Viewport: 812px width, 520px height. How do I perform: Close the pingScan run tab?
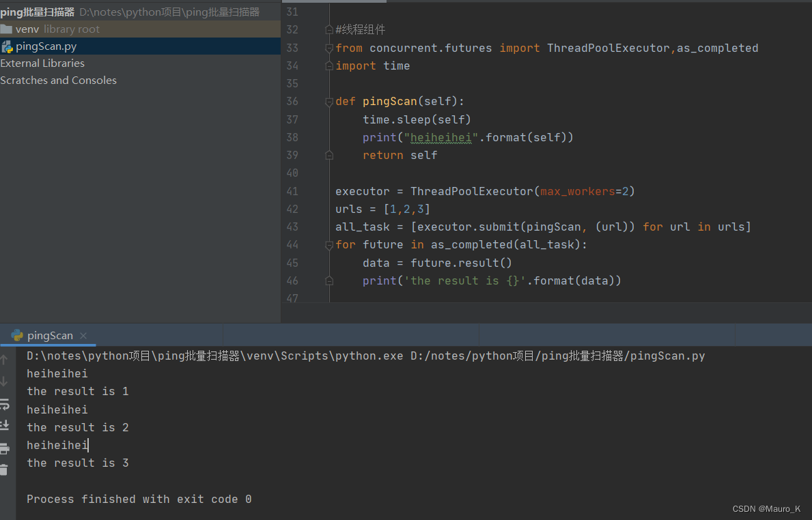pyautogui.click(x=83, y=336)
